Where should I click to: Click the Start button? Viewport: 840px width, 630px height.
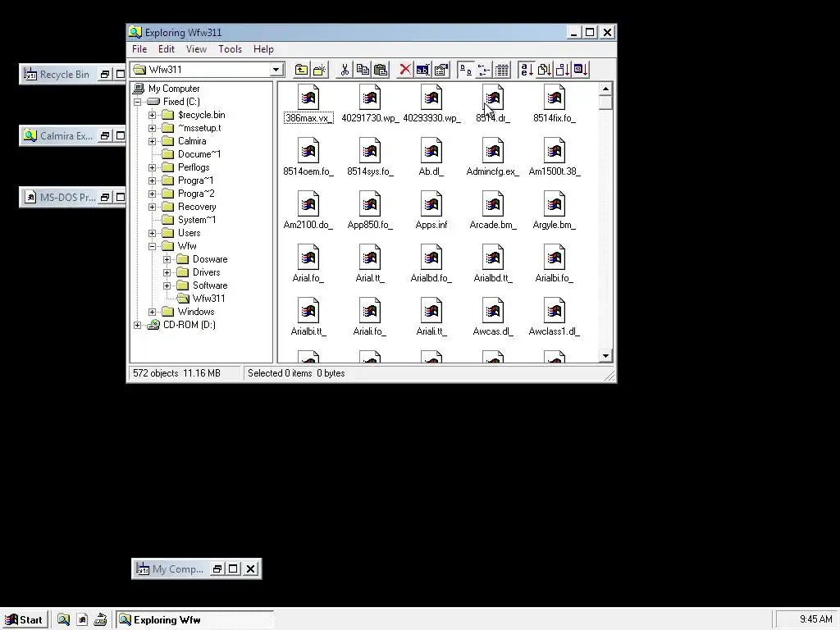(x=24, y=620)
